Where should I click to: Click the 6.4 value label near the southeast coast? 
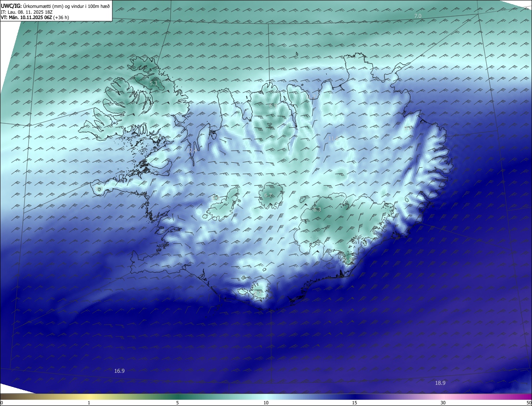347,260
